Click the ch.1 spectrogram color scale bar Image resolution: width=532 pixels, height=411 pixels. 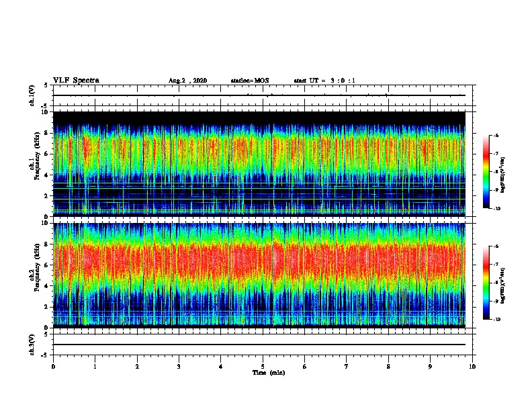coord(486,172)
